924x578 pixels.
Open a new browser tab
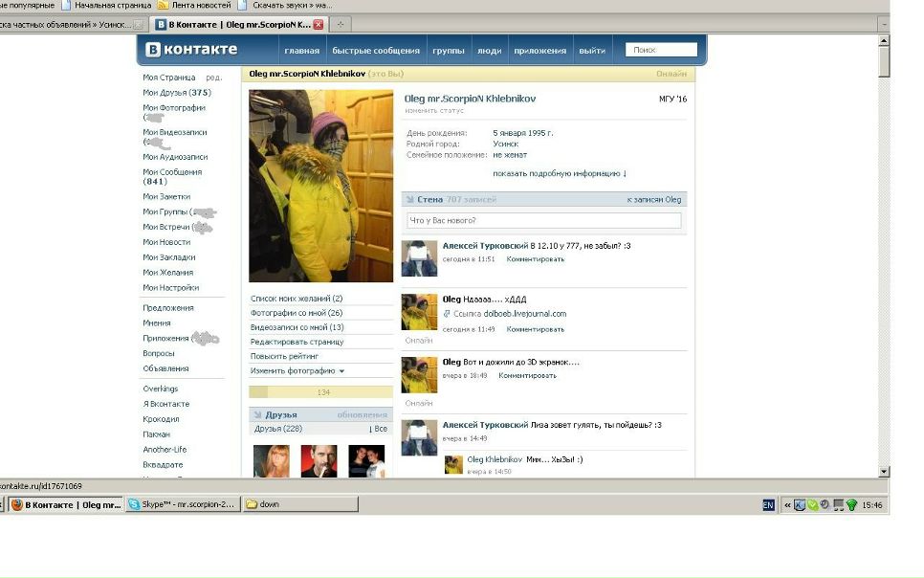tap(340, 24)
